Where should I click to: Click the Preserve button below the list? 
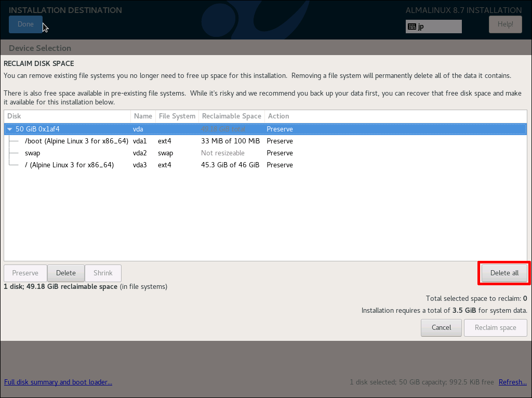click(25, 273)
